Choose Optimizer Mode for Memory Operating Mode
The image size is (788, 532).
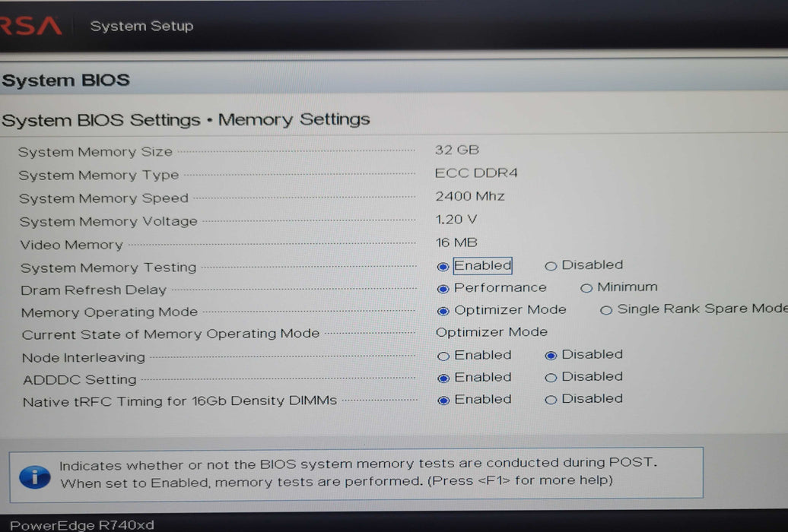coord(443,311)
